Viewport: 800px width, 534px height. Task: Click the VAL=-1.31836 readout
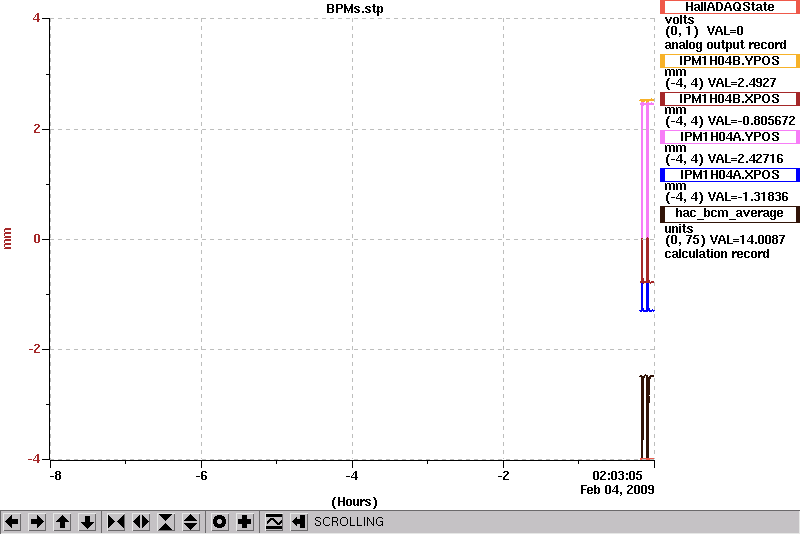(x=747, y=197)
